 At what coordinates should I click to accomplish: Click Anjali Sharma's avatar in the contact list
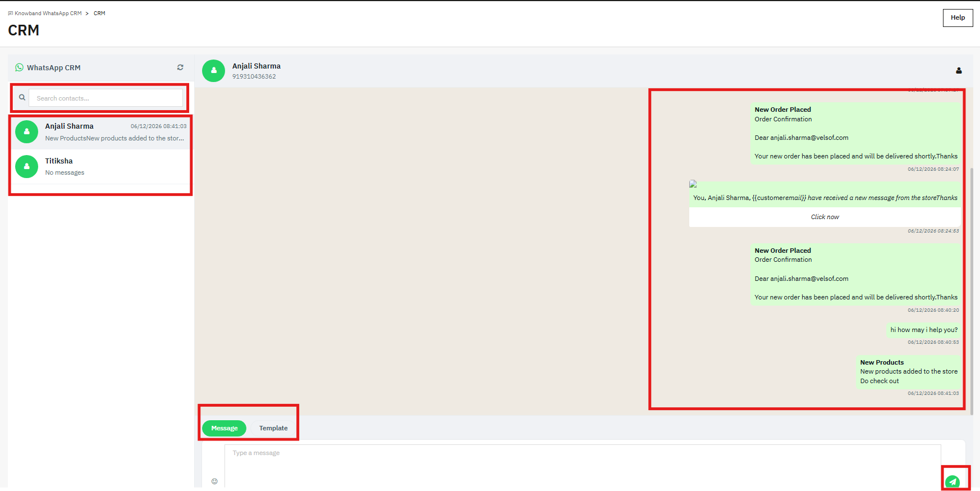coord(26,131)
